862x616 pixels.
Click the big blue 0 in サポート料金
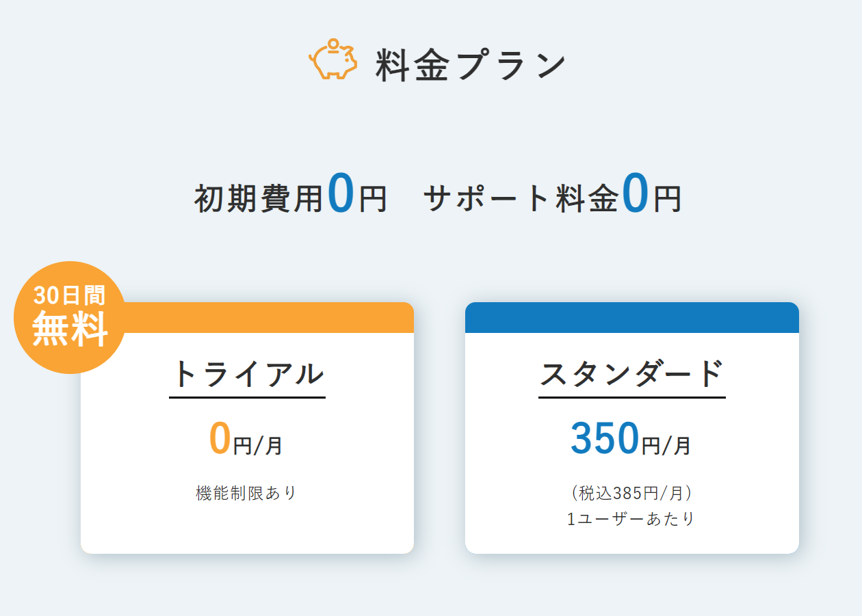pyautogui.click(x=636, y=193)
